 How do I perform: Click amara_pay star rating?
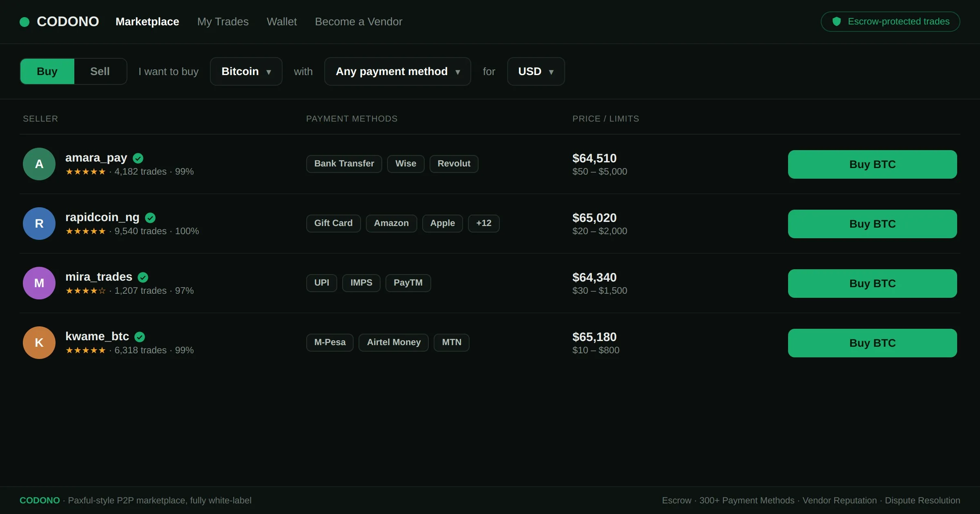86,172
